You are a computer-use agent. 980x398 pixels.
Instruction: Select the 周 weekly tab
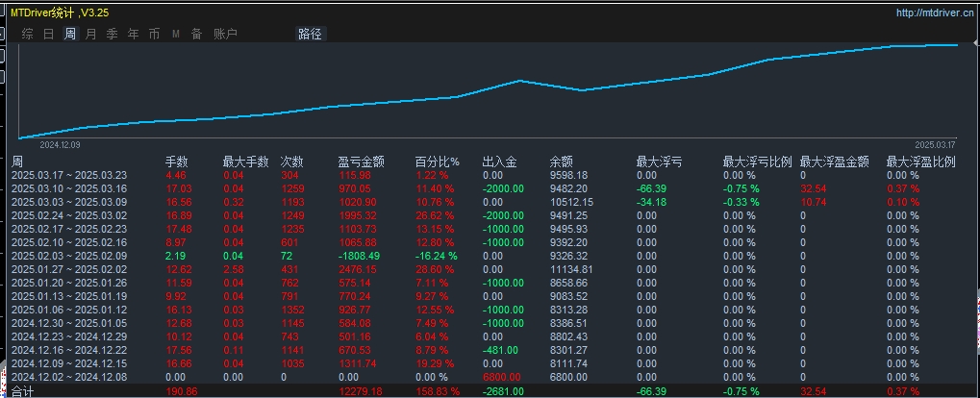tap(70, 34)
